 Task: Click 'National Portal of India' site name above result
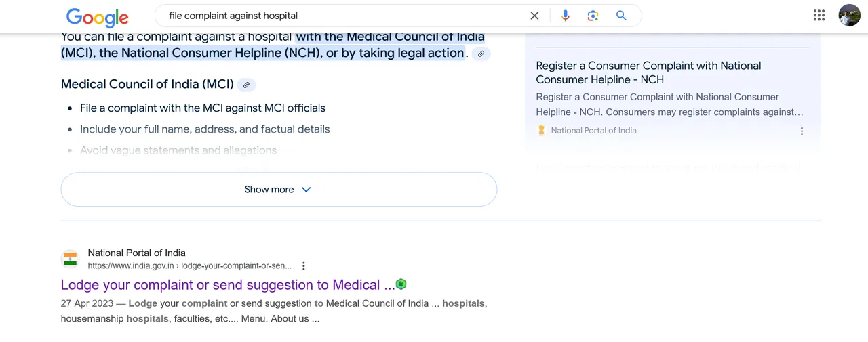136,253
